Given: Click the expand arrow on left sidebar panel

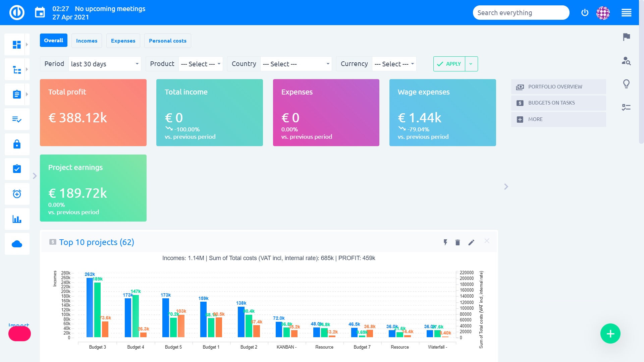Looking at the screenshot, I should pyautogui.click(x=34, y=177).
